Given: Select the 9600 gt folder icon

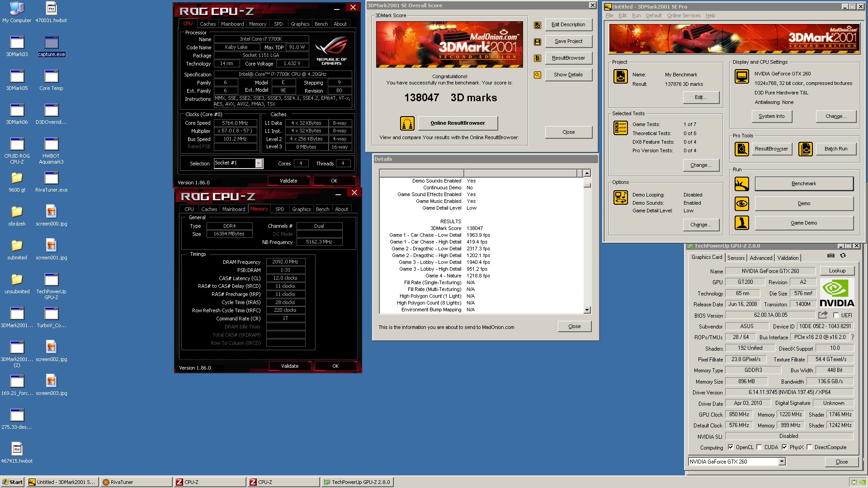Looking at the screenshot, I should point(17,182).
